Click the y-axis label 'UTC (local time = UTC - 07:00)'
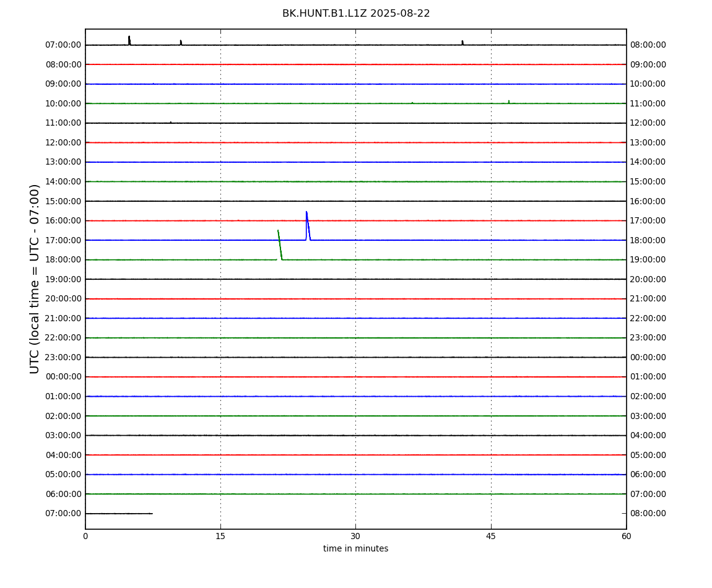Screen dimensions: 712x588 pyautogui.click(x=35, y=279)
